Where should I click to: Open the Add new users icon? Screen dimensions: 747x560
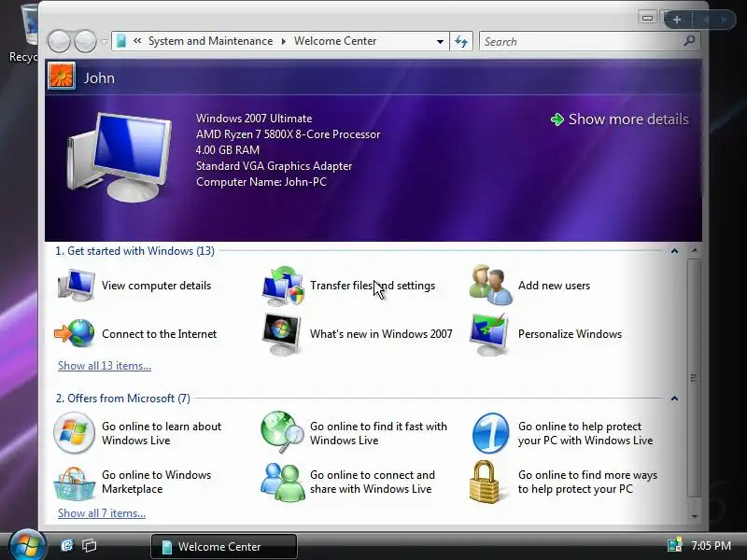coord(491,285)
